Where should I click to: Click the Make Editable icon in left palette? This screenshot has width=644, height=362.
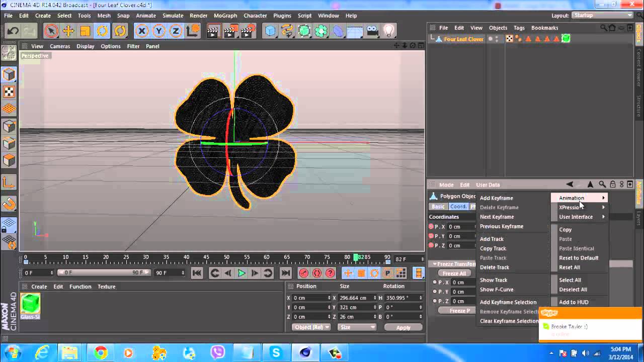click(9, 52)
